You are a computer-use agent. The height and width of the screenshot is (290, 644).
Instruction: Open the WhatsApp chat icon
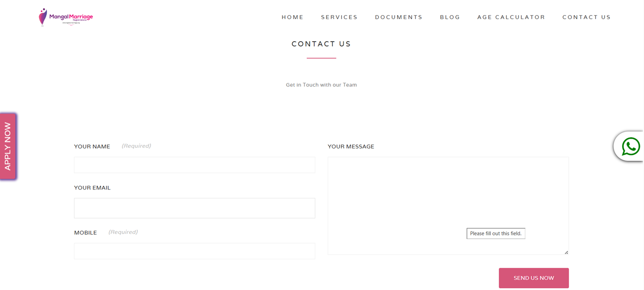[x=631, y=146]
